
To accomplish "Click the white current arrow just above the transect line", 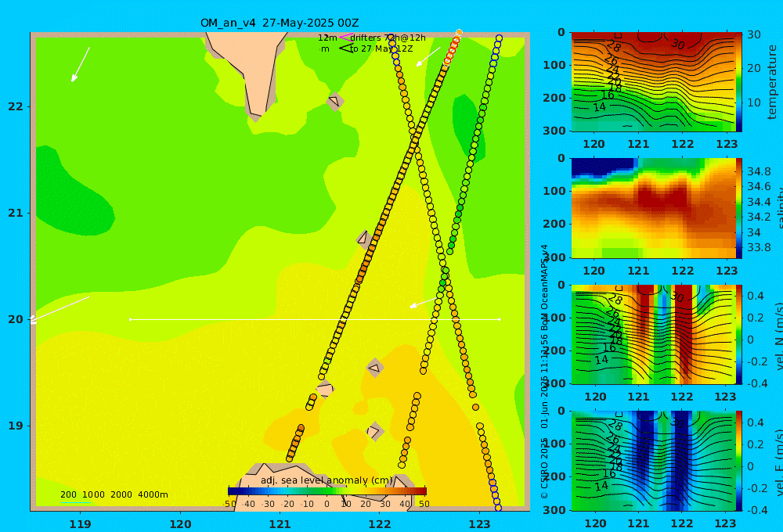I will click(423, 303).
